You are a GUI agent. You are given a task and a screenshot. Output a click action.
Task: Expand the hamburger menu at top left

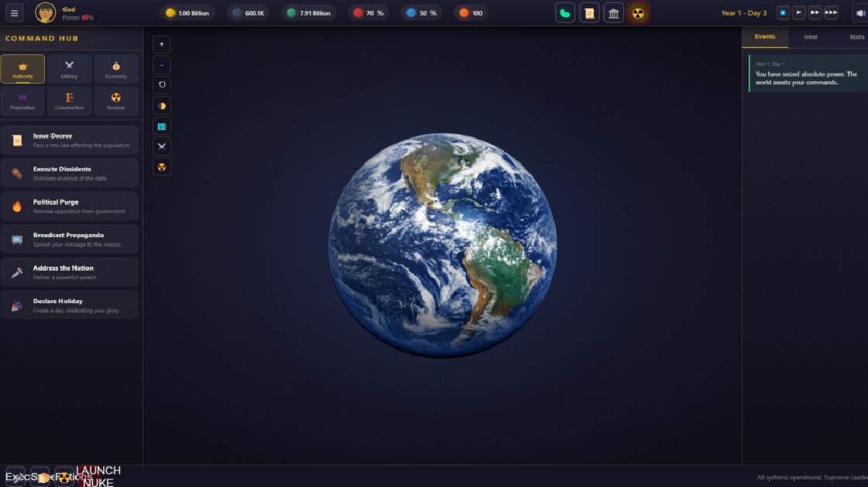(x=14, y=12)
